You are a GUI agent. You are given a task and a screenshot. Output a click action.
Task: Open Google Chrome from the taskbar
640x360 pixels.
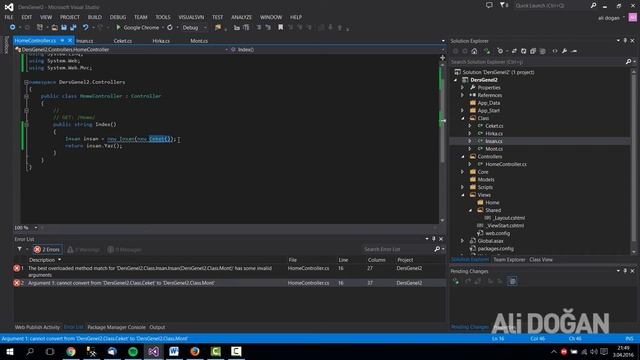coord(71,351)
